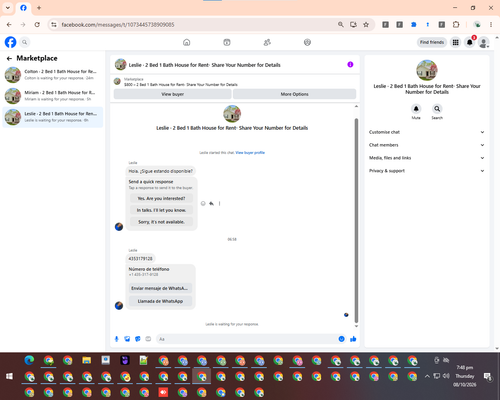Screen dimensions: 500x400
Task: Show hidden system tray icons
Action: coord(427,376)
